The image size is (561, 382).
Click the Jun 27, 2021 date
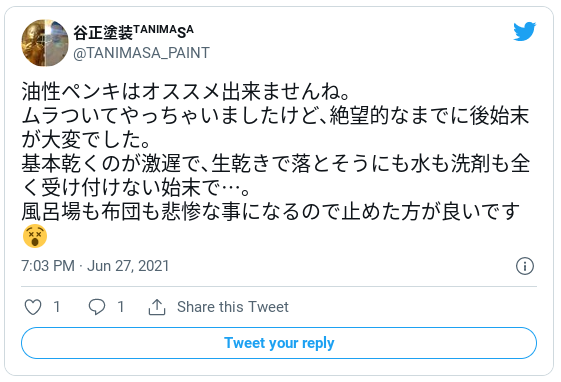click(128, 266)
